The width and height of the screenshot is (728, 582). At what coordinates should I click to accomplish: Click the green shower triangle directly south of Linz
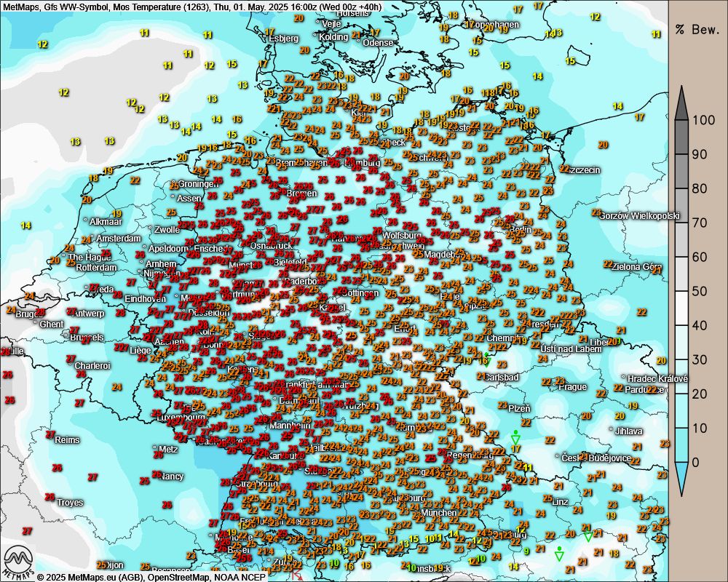click(559, 553)
